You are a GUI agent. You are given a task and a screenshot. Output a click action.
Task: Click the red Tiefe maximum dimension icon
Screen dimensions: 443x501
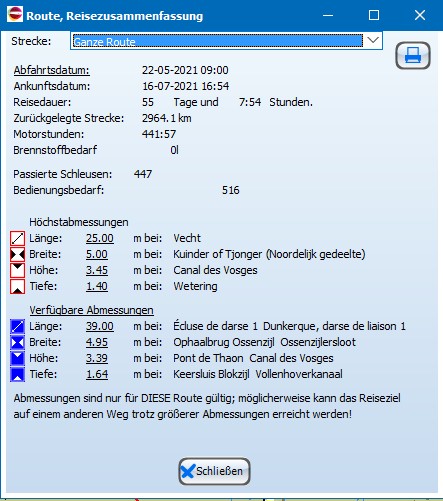(17, 286)
